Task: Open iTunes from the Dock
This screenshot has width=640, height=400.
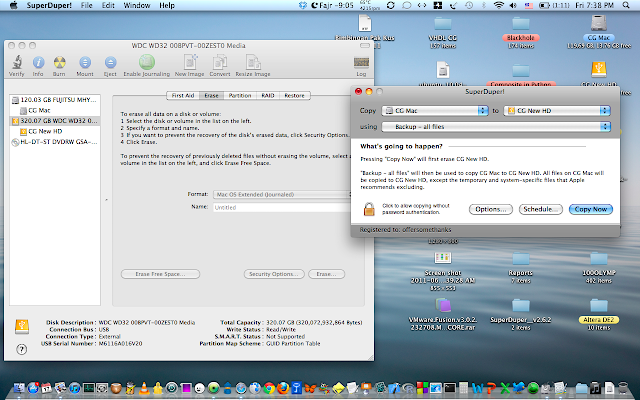Action: click(74, 388)
